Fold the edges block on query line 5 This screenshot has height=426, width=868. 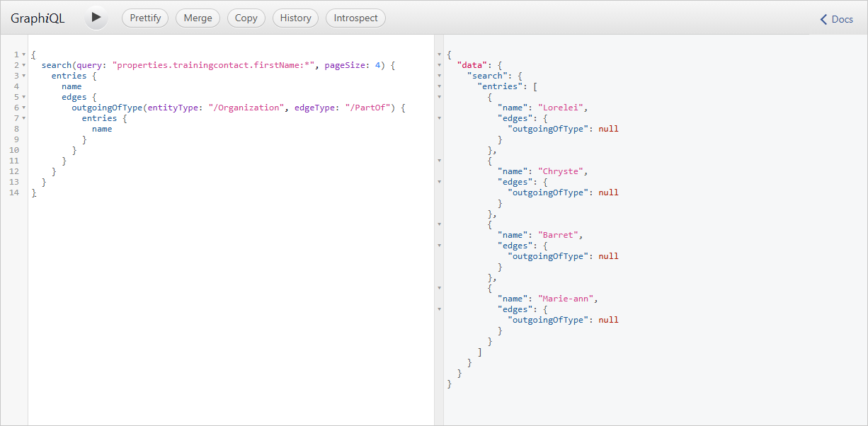(x=24, y=97)
